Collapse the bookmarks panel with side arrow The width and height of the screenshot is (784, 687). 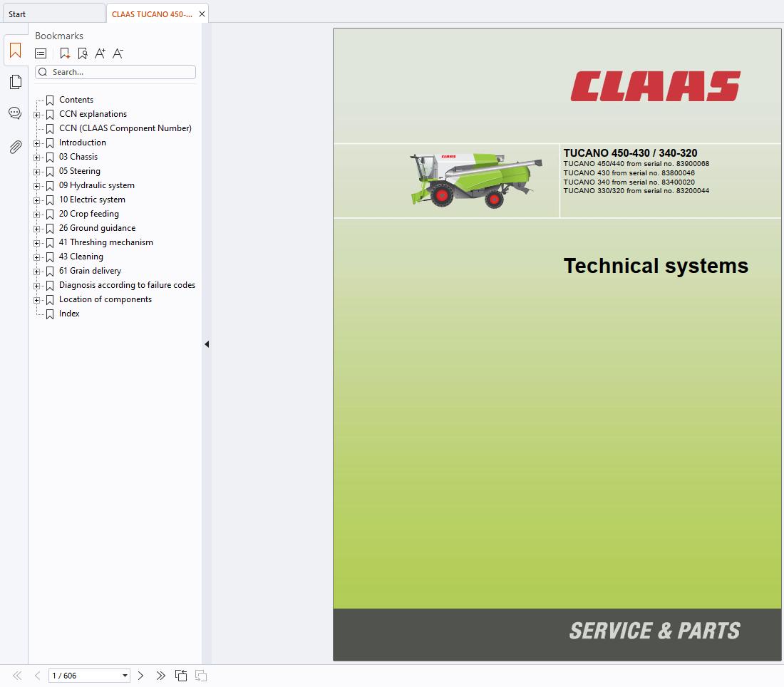[207, 344]
